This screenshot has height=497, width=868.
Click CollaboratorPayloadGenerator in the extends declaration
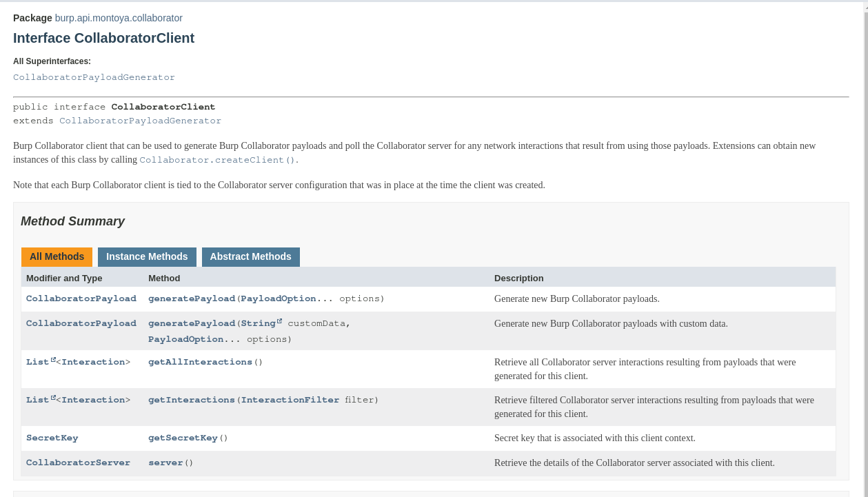(140, 121)
